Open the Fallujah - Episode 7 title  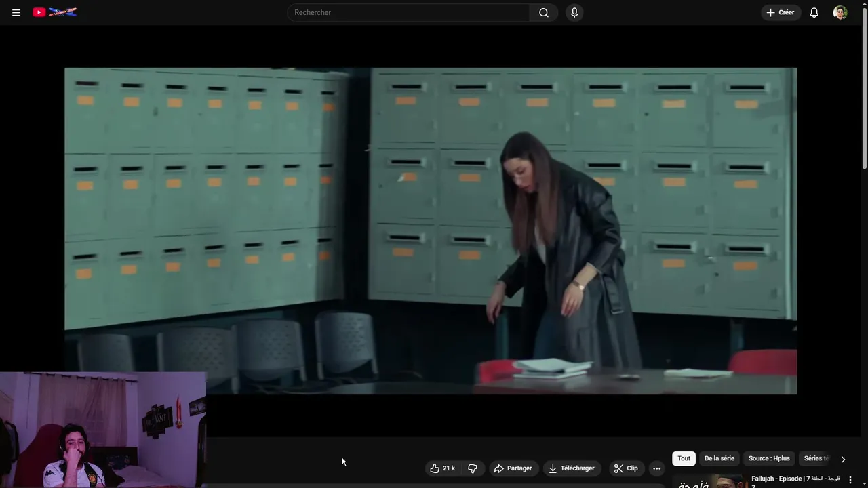point(795,479)
